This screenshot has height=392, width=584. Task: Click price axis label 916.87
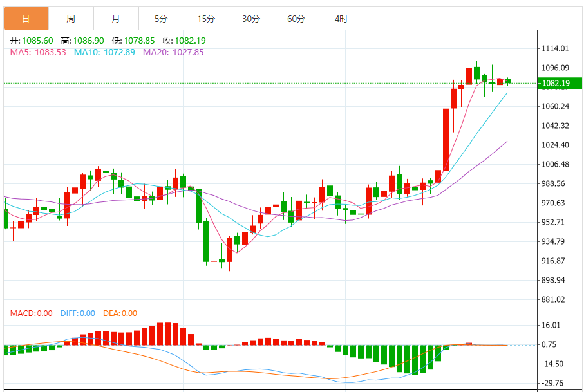coord(553,261)
